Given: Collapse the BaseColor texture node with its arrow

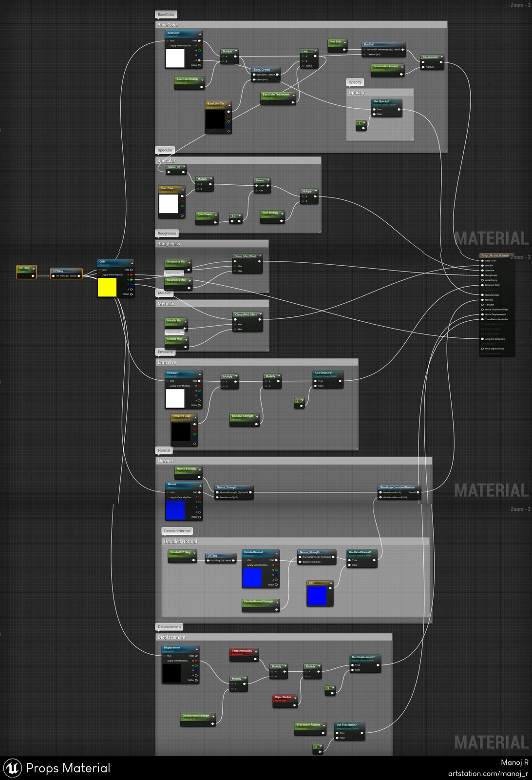Looking at the screenshot, I should pos(200,34).
